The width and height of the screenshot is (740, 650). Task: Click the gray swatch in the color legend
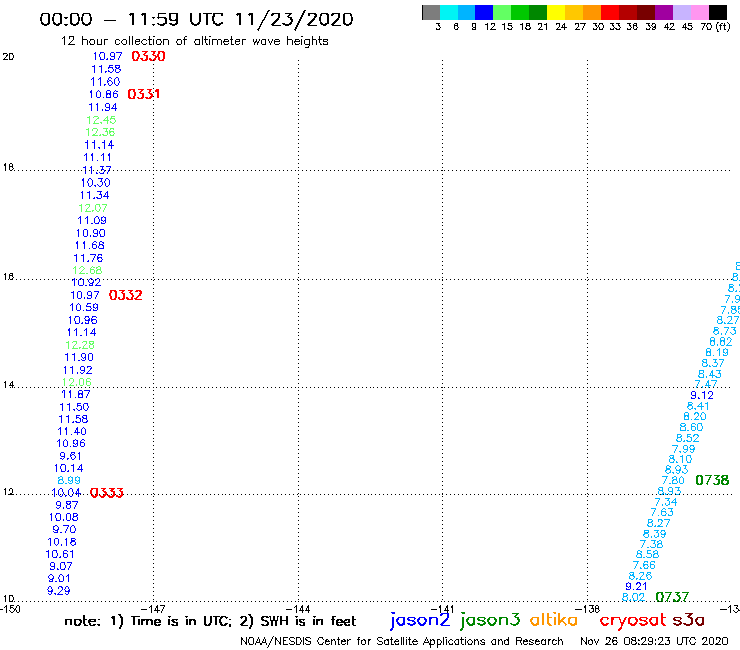[x=431, y=12]
